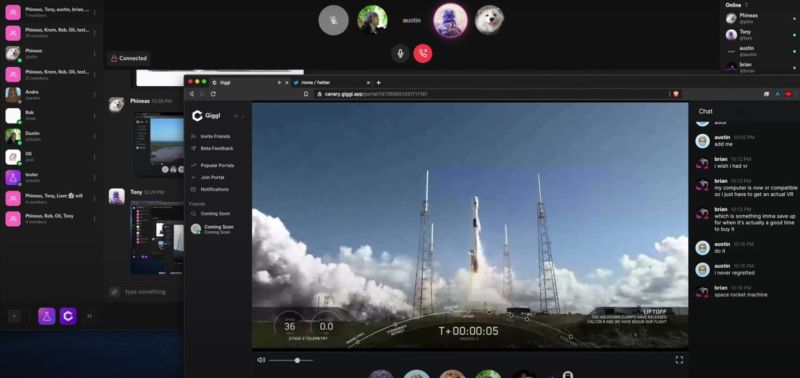Adjust the video volume slider

[291, 360]
